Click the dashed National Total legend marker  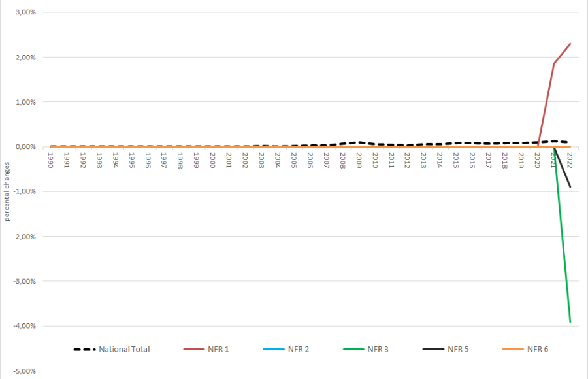(x=84, y=349)
